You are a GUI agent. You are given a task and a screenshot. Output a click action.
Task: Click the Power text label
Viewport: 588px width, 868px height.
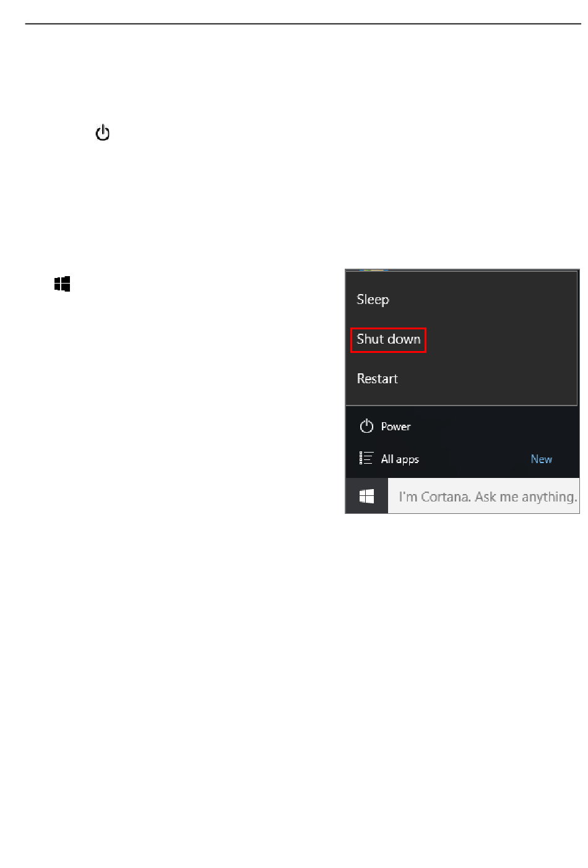[x=396, y=427]
